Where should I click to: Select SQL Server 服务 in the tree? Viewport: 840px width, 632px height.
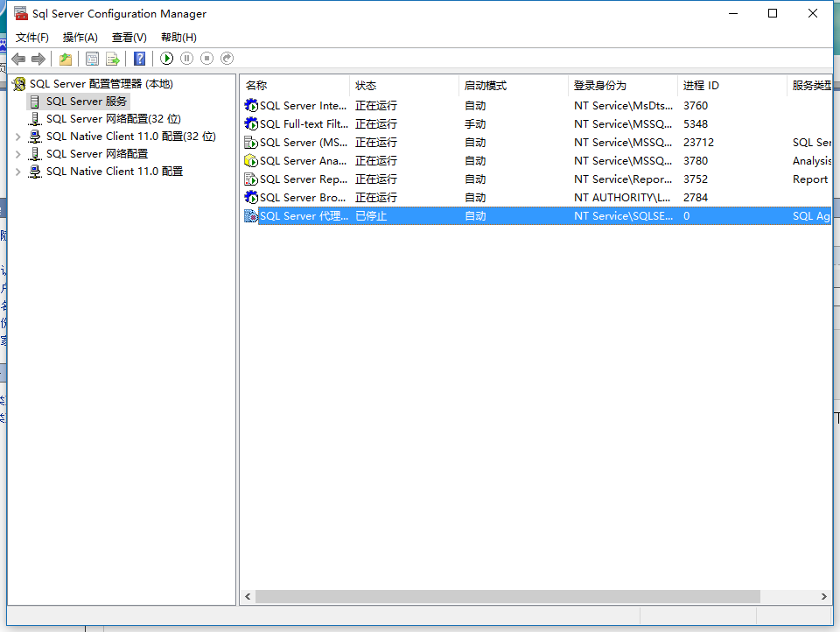[87, 102]
